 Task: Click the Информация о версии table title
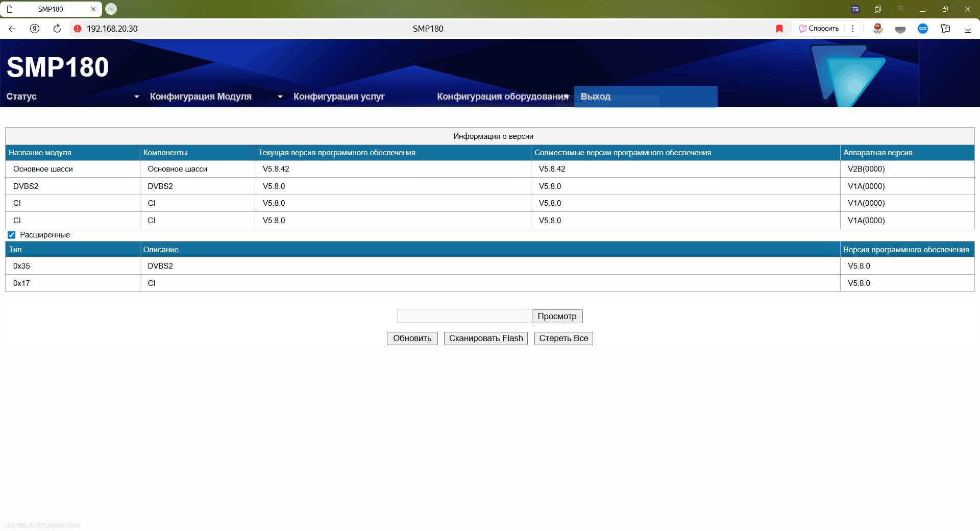[493, 136]
